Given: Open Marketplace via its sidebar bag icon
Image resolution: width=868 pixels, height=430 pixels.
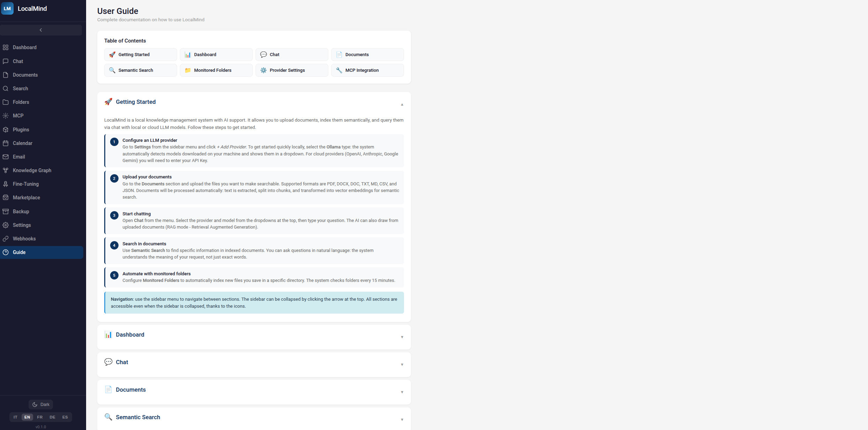Looking at the screenshot, I should (6, 198).
